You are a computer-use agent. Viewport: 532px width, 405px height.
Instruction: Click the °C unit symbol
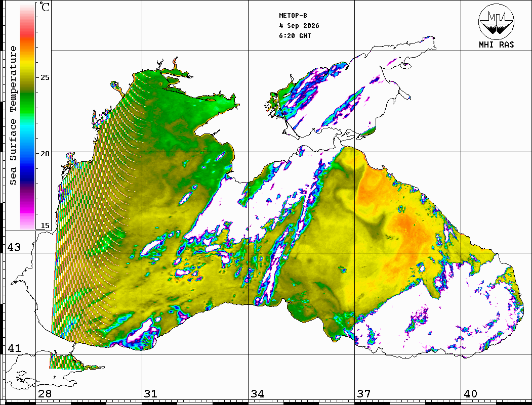click(x=45, y=7)
